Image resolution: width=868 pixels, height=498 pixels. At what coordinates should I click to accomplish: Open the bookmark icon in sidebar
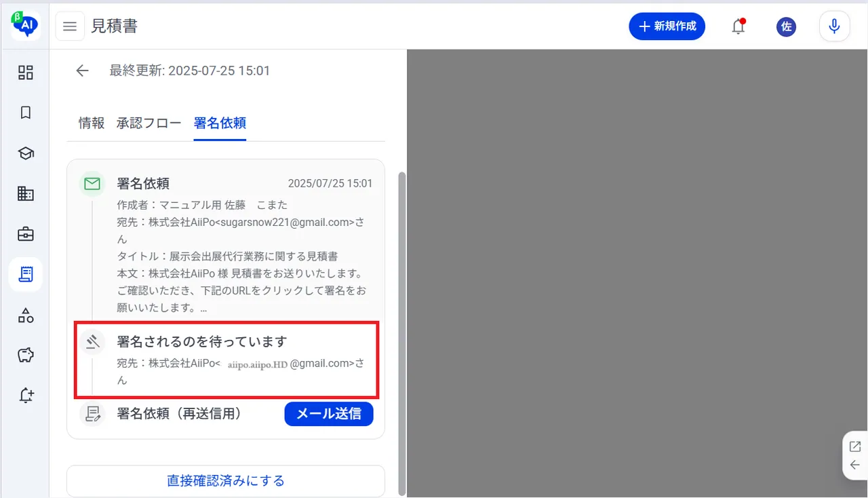click(x=26, y=113)
